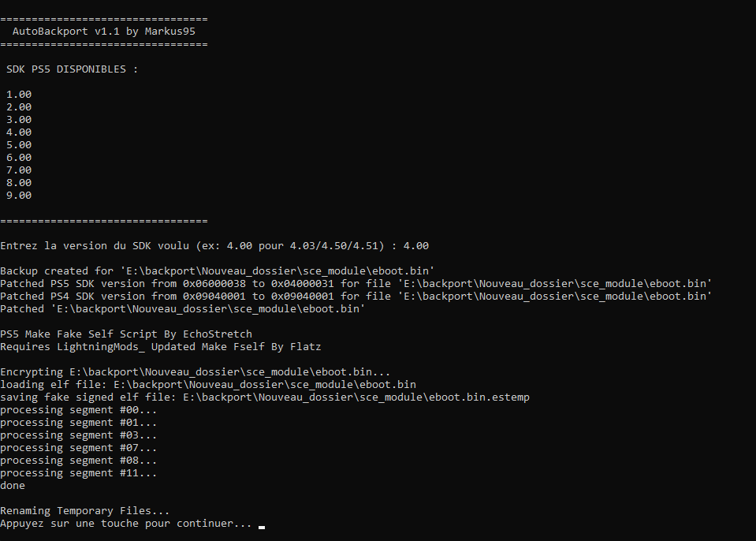
Task: Click SDK version 6.00 list entry
Action: [19, 158]
